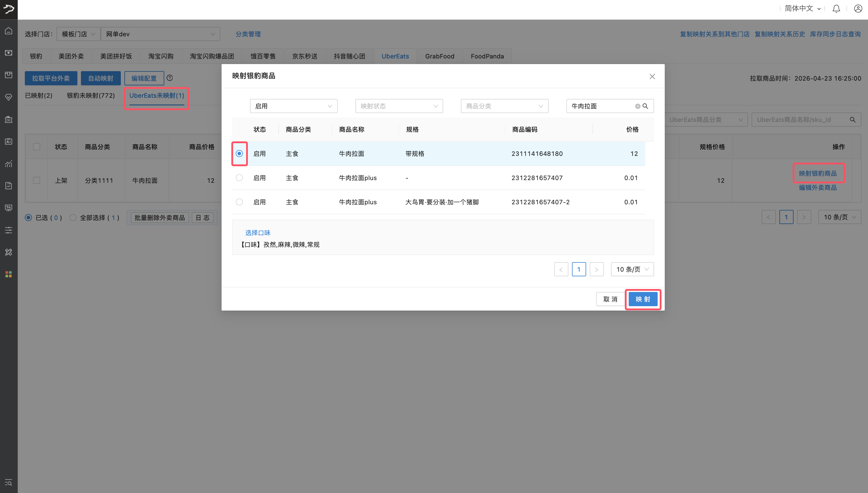
Task: Open the background table 10 条/页 dropdown
Action: pyautogui.click(x=840, y=217)
